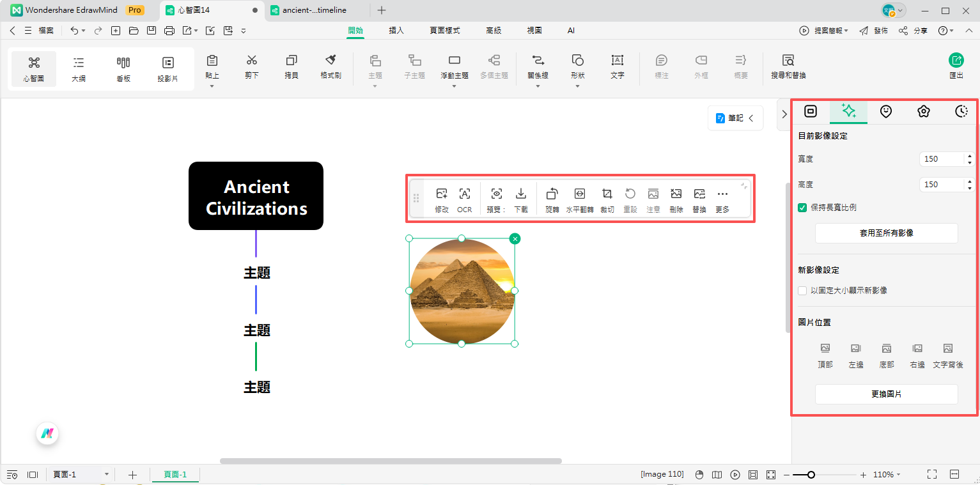Uncheck 保持長寬比例 checkbox
The height and width of the screenshot is (485, 980).
pyautogui.click(x=802, y=208)
